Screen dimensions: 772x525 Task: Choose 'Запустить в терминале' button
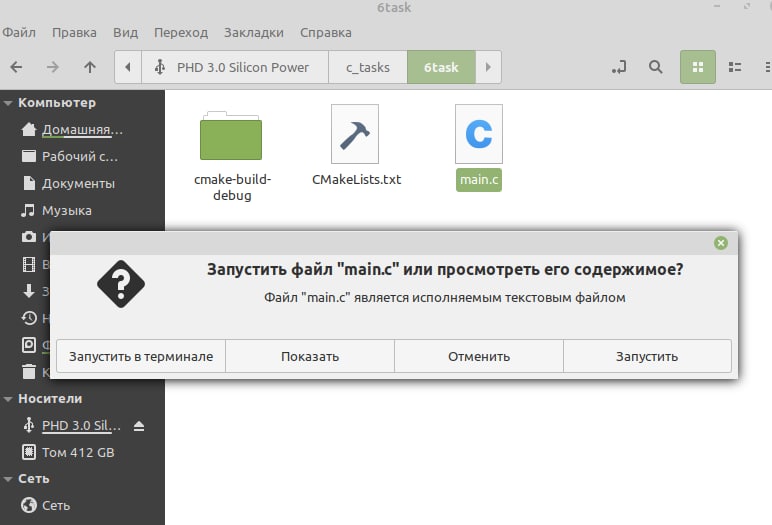[x=141, y=356]
